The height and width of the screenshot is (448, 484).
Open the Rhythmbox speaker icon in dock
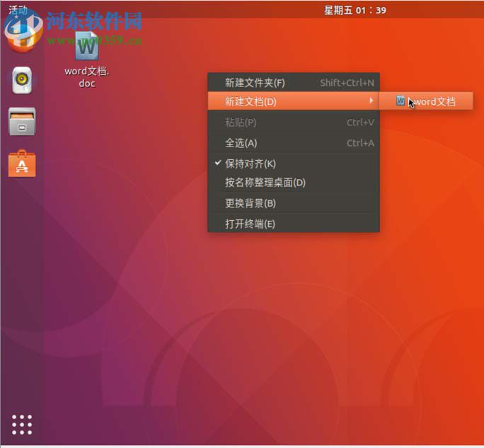tap(22, 80)
